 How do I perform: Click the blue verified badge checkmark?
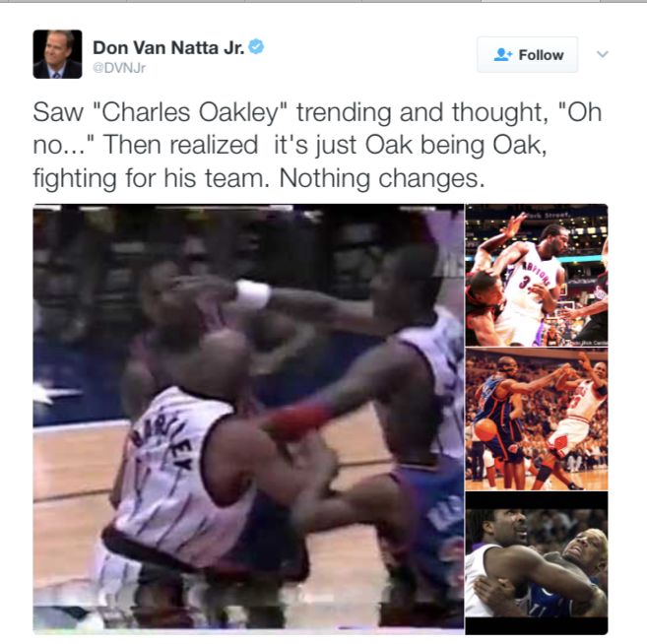coord(256,47)
